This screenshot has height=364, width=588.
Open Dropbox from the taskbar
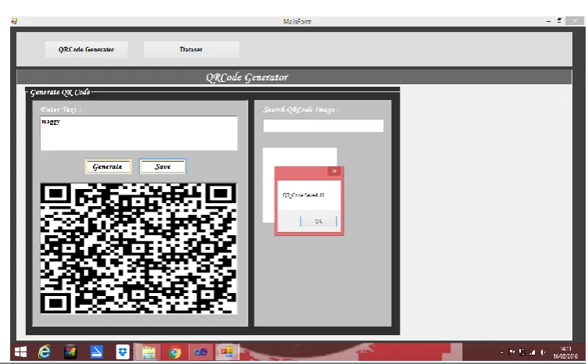[123, 352]
